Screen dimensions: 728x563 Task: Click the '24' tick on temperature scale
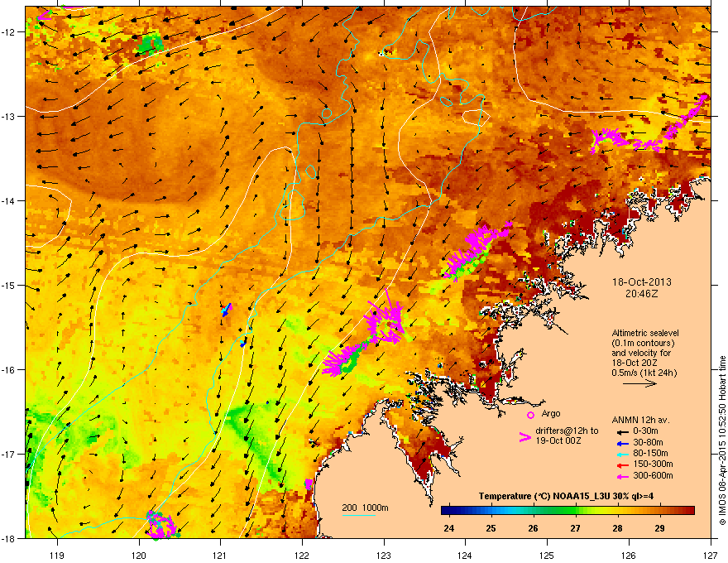pos(449,528)
